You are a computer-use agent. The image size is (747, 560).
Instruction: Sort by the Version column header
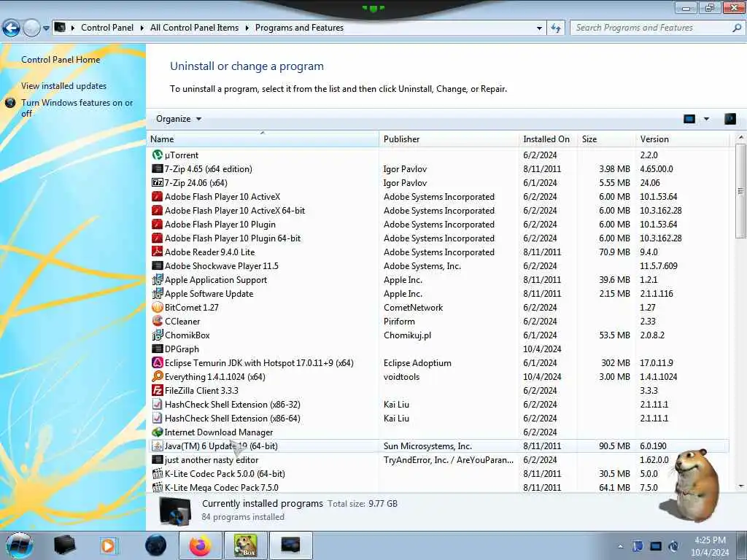click(683, 139)
